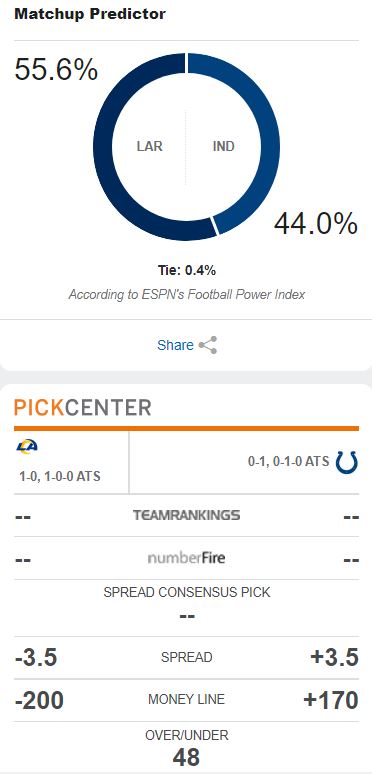Click the TeamRankings logo
Image resolution: width=372 pixels, height=774 pixels.
[186, 515]
